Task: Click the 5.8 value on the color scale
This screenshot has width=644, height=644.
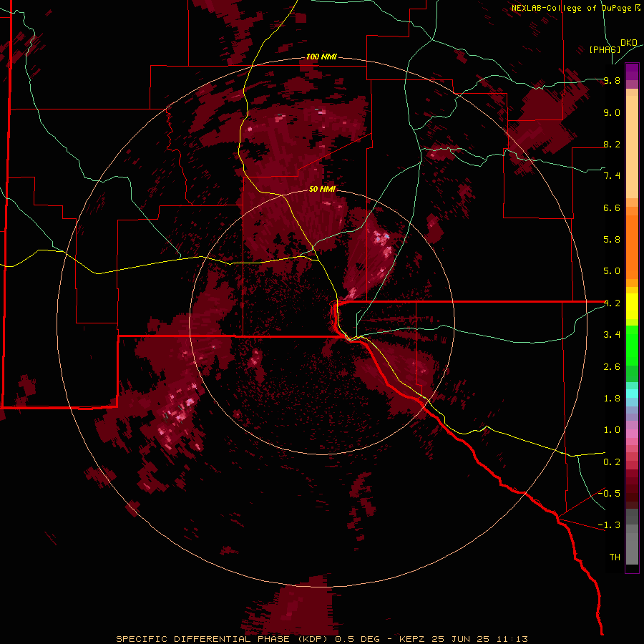Action: (x=612, y=240)
